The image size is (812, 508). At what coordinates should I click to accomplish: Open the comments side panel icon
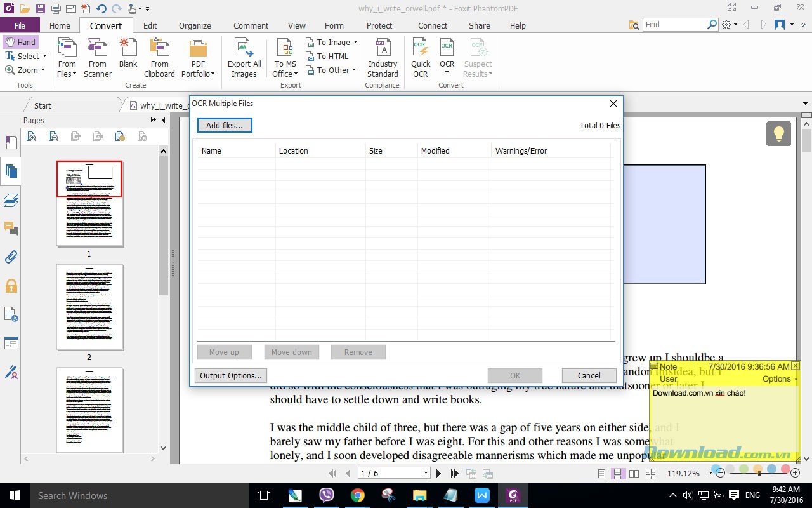[x=11, y=228]
